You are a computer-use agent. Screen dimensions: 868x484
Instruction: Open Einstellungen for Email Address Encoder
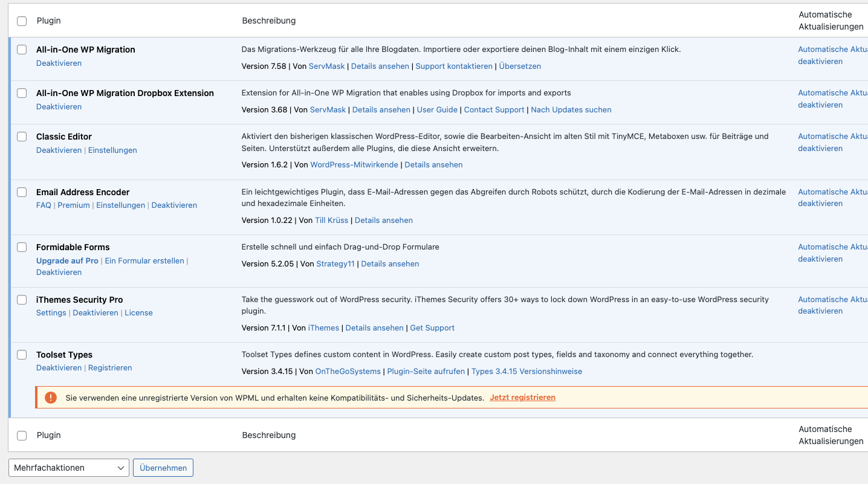[x=120, y=205]
